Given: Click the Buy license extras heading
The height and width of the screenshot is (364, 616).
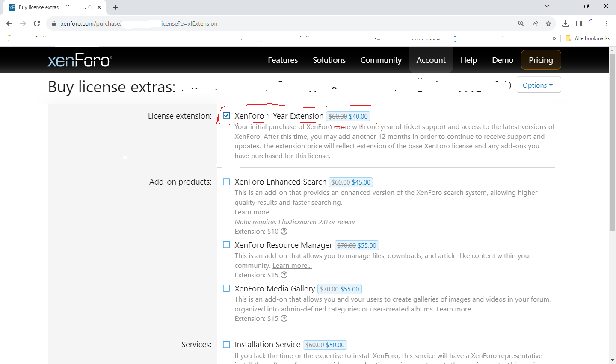Looking at the screenshot, I should 112,87.
